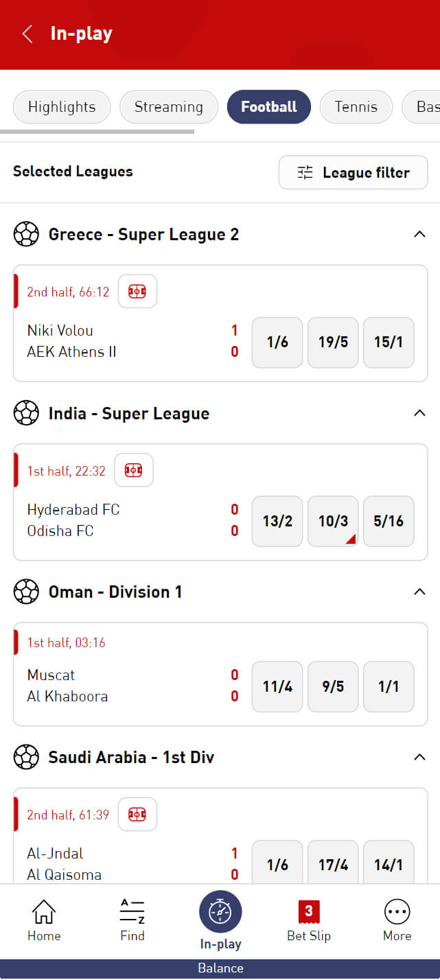Viewport: 440px width, 980px height.
Task: Open pitch view for Niki Volou match
Action: (137, 292)
